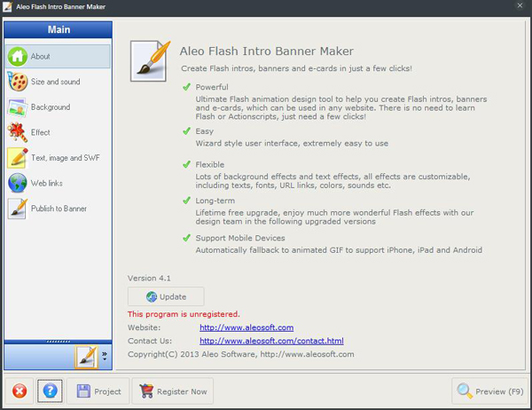Click the Update button label

pos(173,296)
